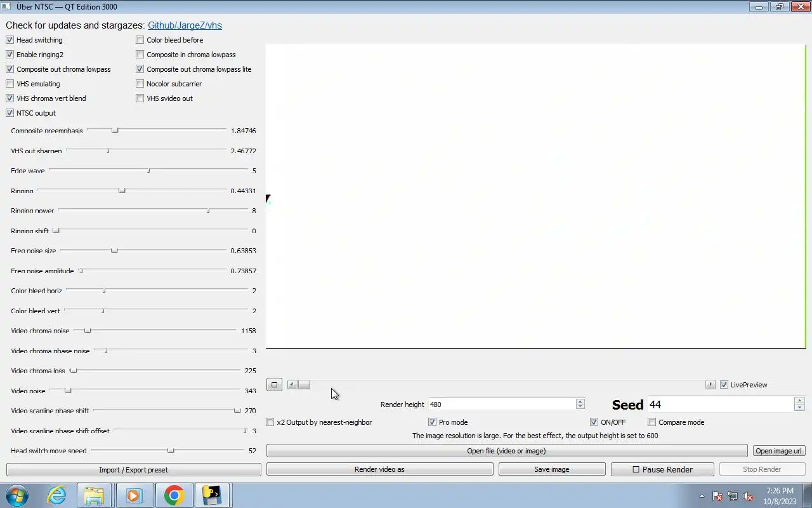
Task: Decrease Seed value with the down arrow
Action: 799,408
